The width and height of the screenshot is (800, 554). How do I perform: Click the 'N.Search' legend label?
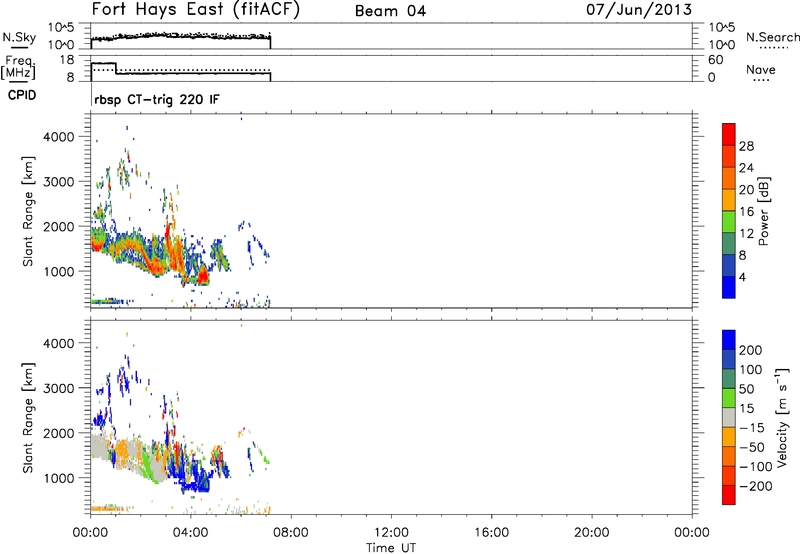coord(772,37)
